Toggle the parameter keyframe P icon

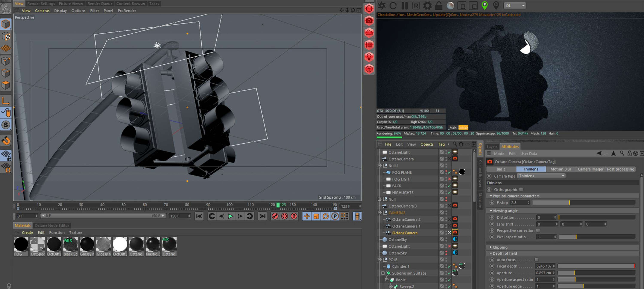pyautogui.click(x=335, y=216)
